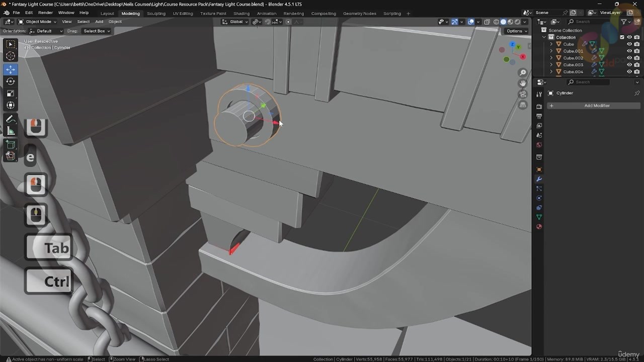Viewport: 644px width, 362px height.
Task: Toggle viewport gizmos display
Action: point(454,22)
